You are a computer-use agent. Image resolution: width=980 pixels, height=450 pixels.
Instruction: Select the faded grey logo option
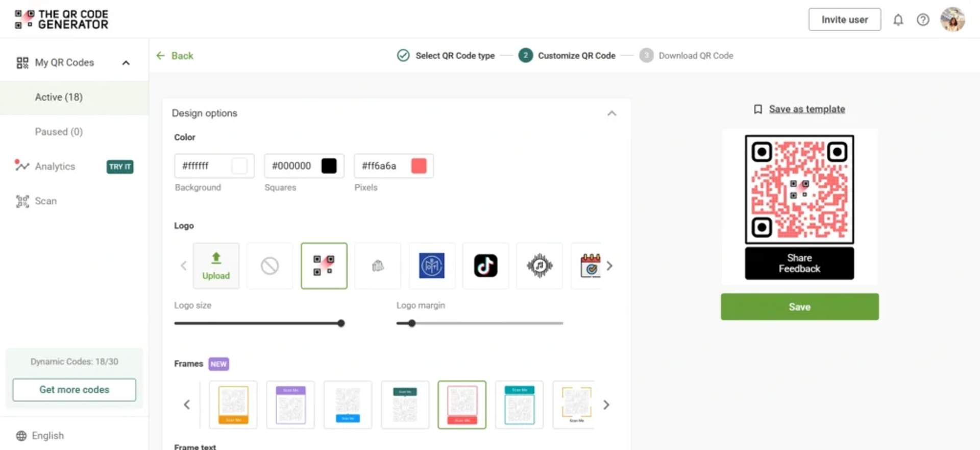[x=378, y=266]
